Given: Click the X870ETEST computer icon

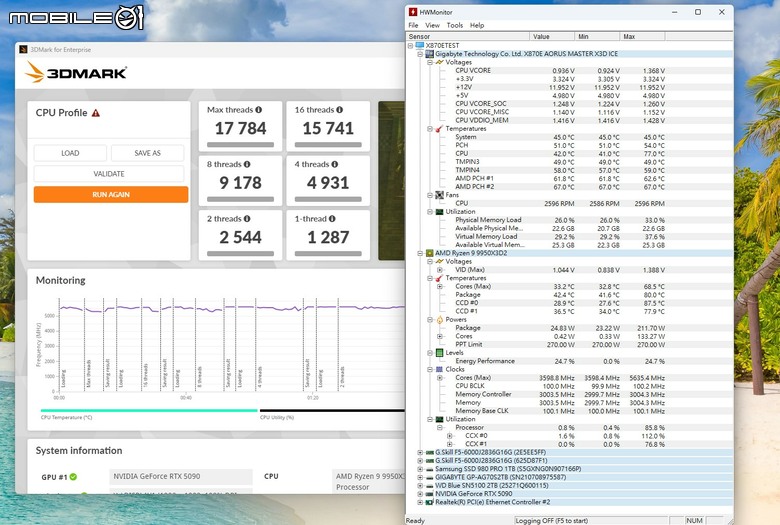Looking at the screenshot, I should pyautogui.click(x=420, y=45).
